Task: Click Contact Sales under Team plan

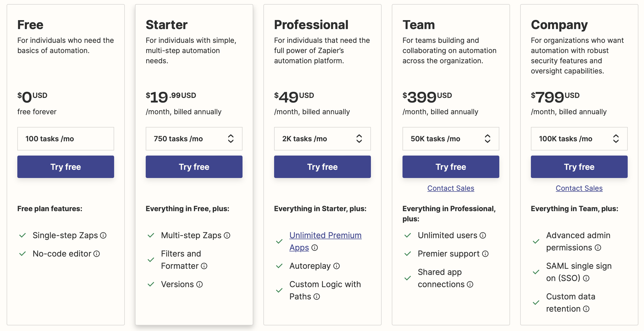Action: (451, 188)
